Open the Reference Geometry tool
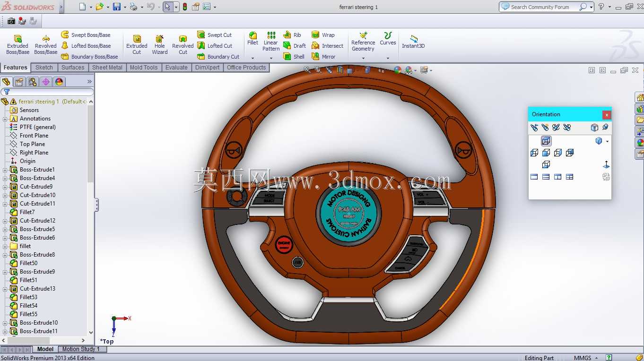The width and height of the screenshot is (644, 361). (x=363, y=41)
